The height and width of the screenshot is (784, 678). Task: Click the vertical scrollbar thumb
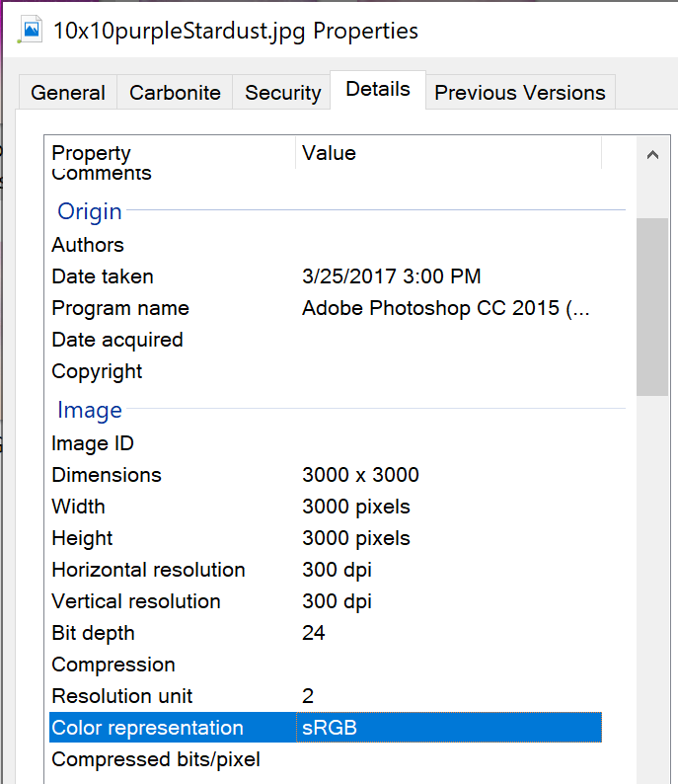pos(651,306)
